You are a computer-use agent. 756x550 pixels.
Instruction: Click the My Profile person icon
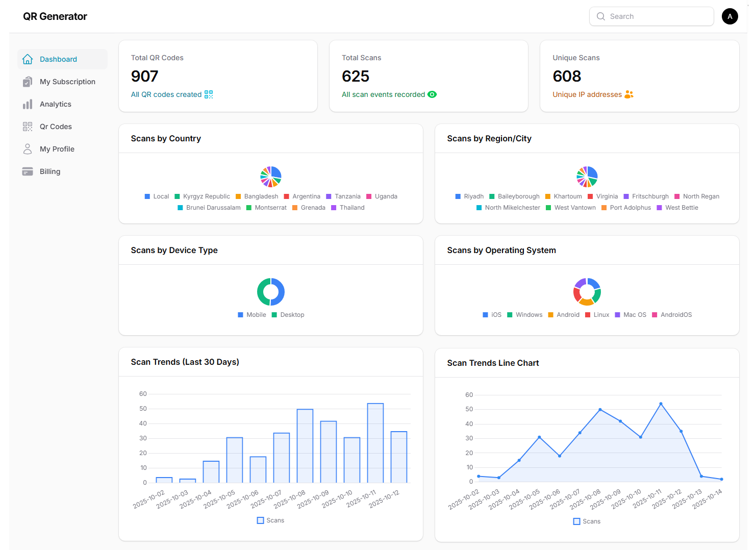(28, 149)
